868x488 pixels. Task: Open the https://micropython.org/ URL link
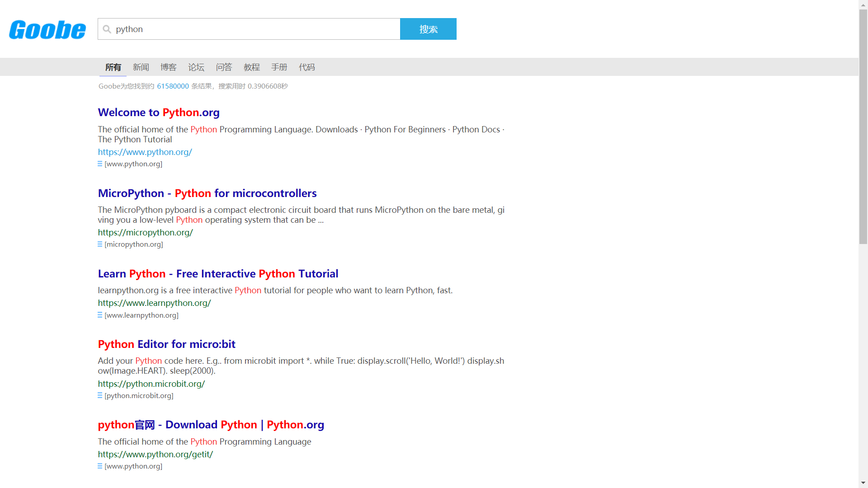coord(145,232)
